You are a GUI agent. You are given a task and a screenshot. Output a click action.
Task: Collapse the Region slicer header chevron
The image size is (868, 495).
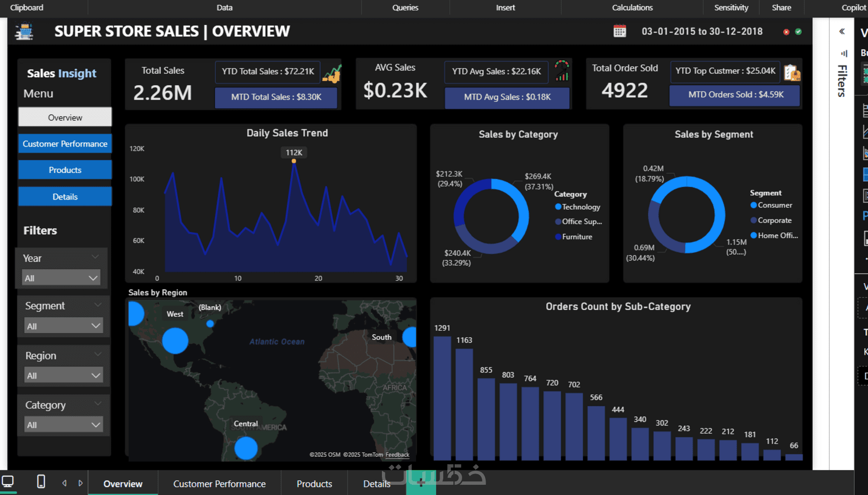click(98, 354)
